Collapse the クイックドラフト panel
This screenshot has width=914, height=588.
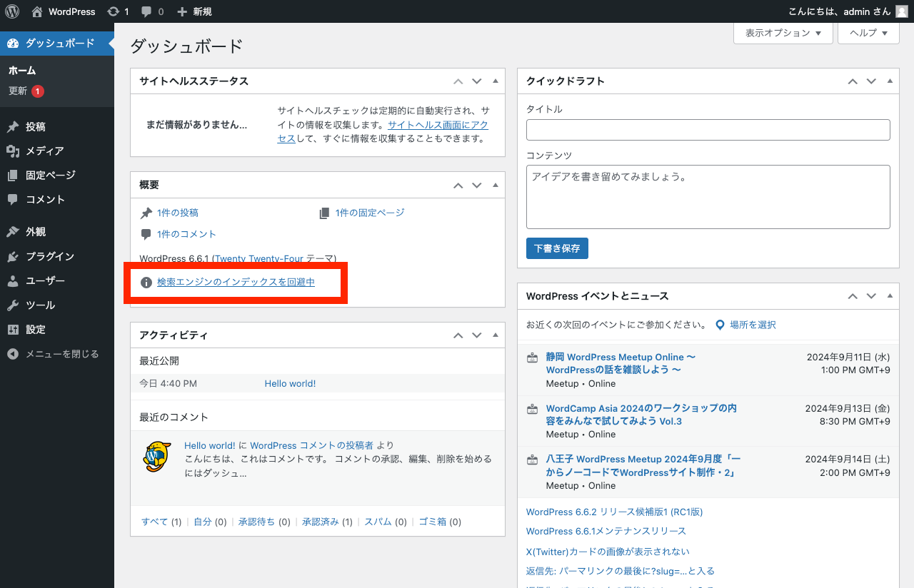(890, 81)
